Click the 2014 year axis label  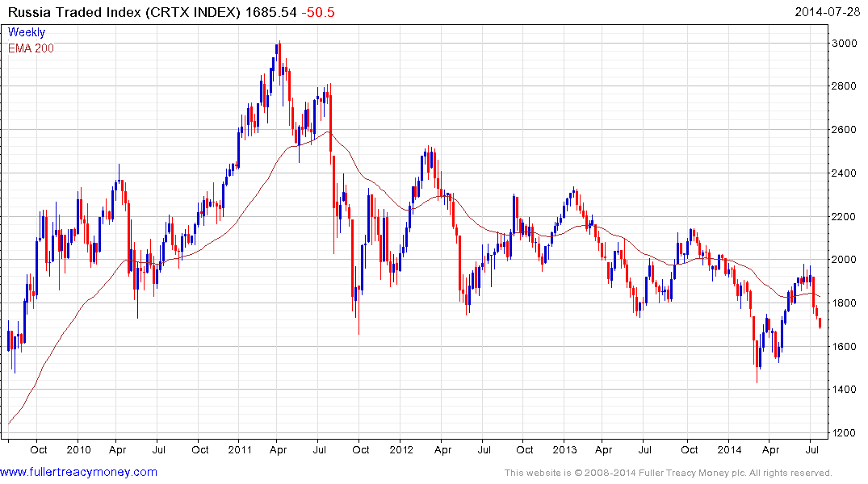tap(729, 449)
